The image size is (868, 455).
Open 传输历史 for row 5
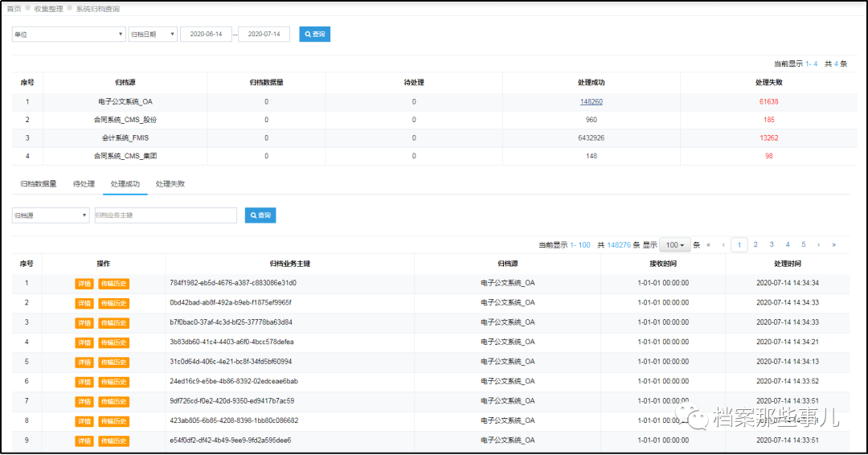click(113, 363)
